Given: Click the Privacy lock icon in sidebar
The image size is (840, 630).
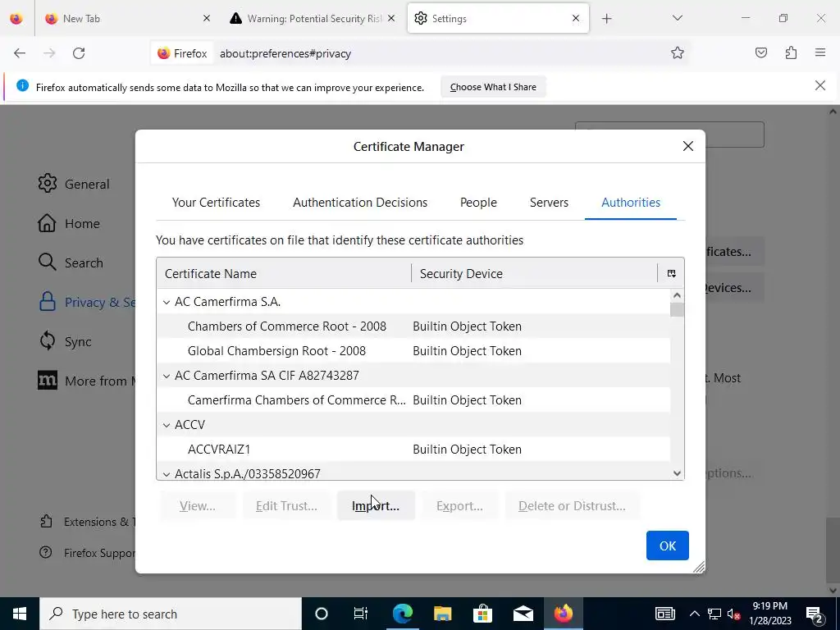Looking at the screenshot, I should pyautogui.click(x=47, y=302).
